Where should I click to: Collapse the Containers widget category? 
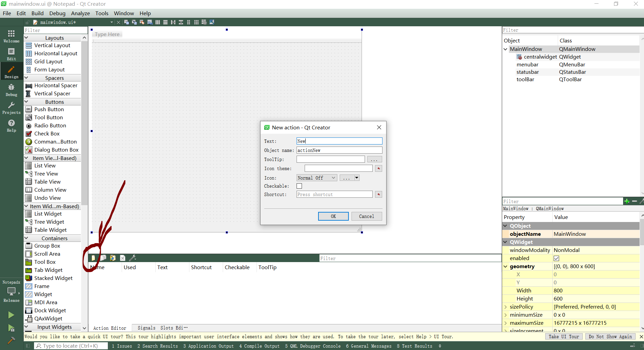[x=26, y=238]
